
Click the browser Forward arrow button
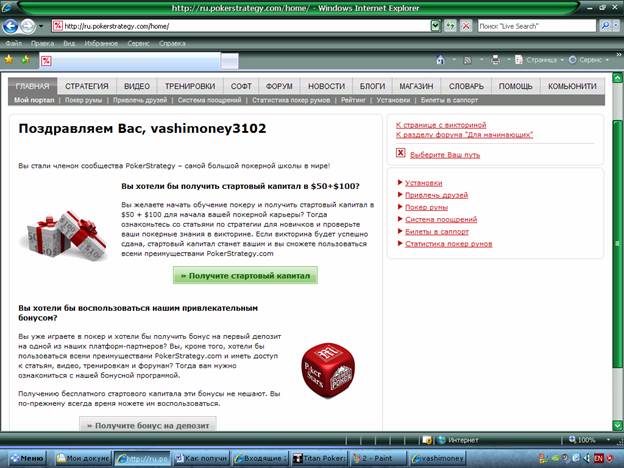click(27, 26)
